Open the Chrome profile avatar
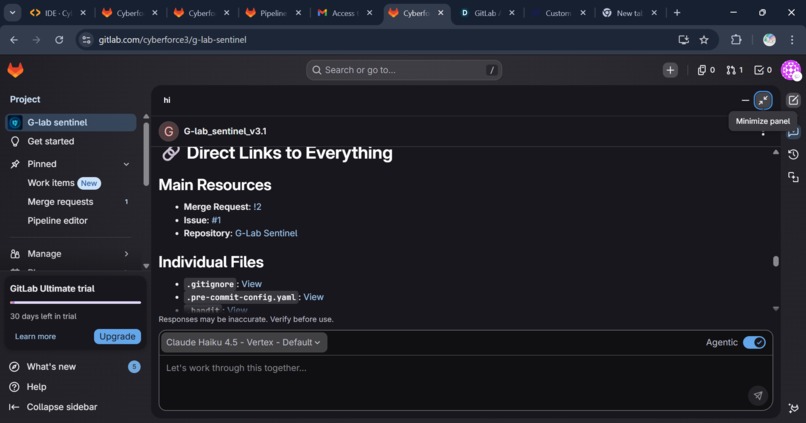This screenshot has height=423, width=806. point(769,40)
